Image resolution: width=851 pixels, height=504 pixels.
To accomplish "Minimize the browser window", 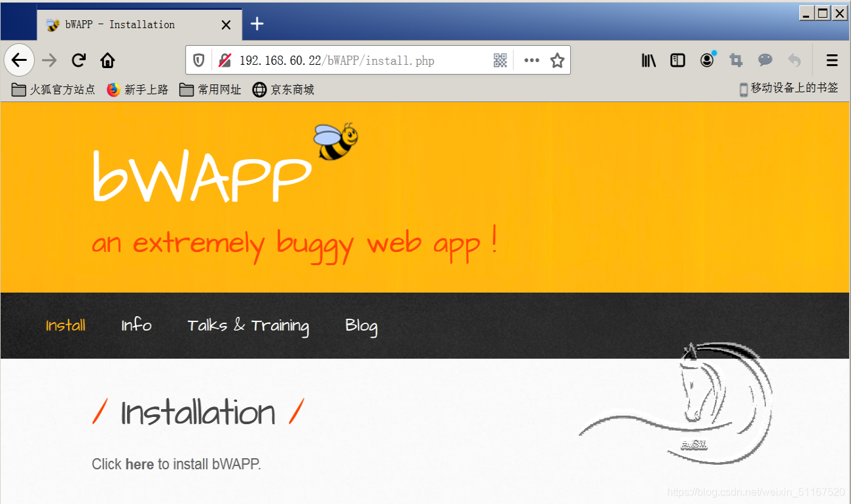I will coord(806,12).
